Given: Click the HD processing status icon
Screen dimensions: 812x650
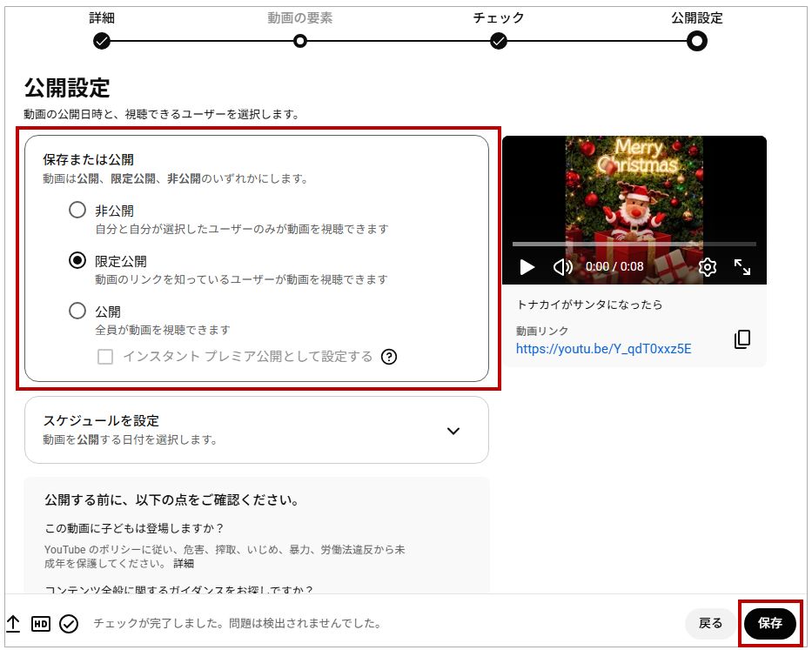Looking at the screenshot, I should click(x=40, y=623).
